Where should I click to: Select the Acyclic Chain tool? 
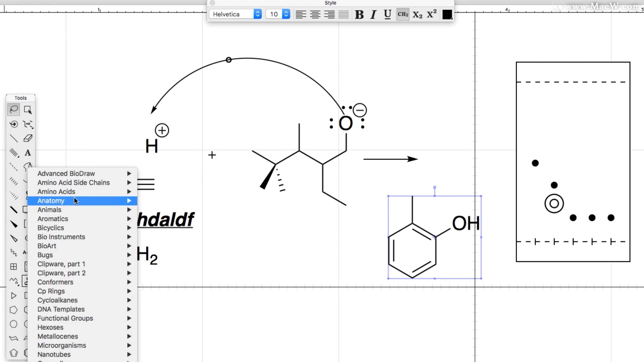[x=14, y=281]
